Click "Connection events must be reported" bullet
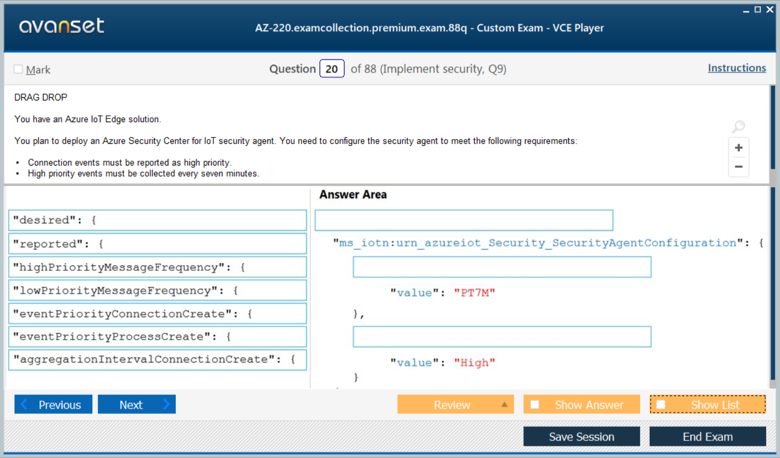This screenshot has height=458, width=780. tap(129, 163)
